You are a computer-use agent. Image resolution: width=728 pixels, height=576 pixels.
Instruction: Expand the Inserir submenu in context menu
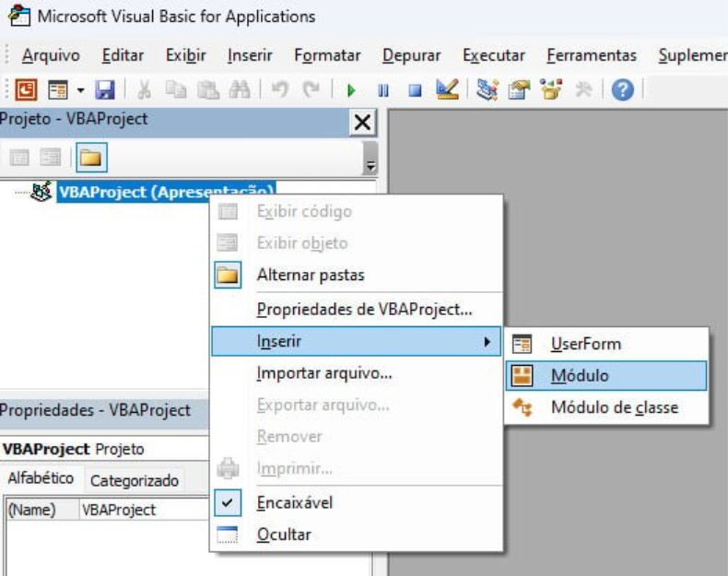click(x=357, y=342)
